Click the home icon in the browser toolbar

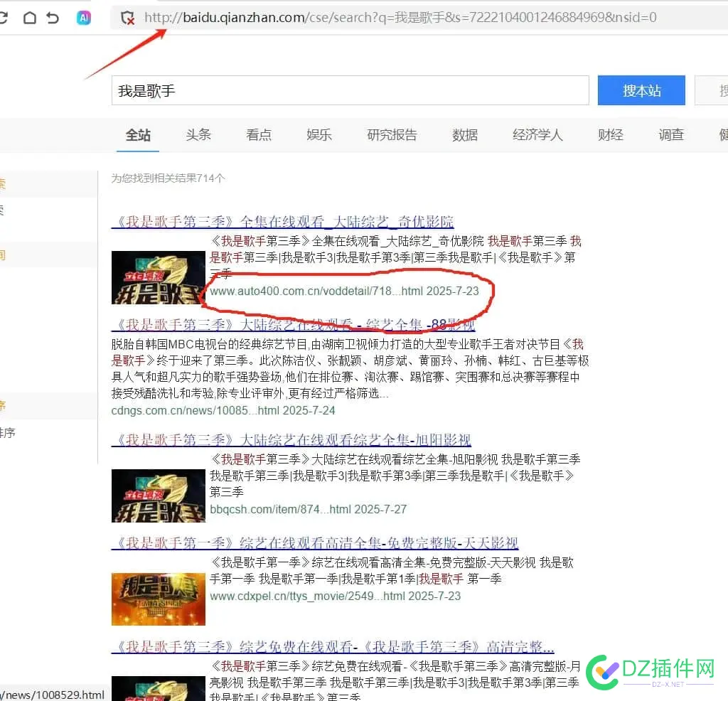28,17
